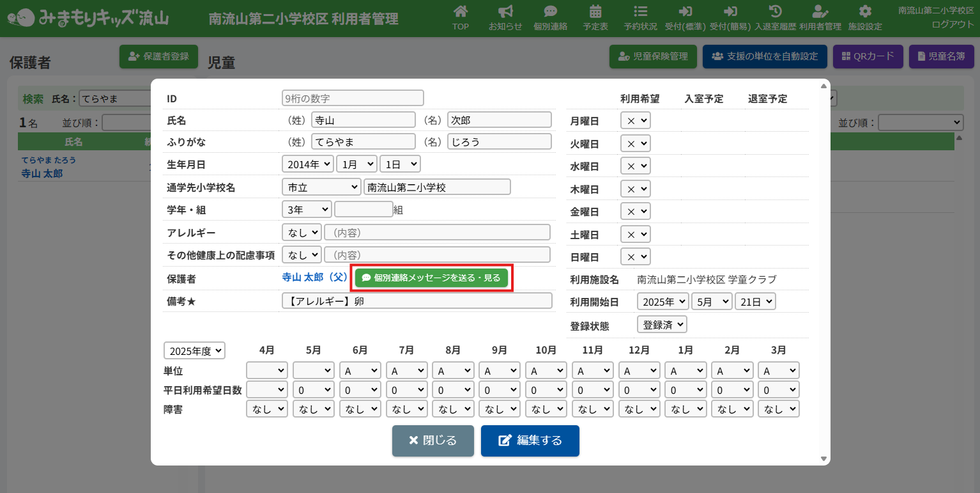980x493 pixels.
Task: Expand the 月曜日 利用希望 dropdown
Action: (635, 120)
